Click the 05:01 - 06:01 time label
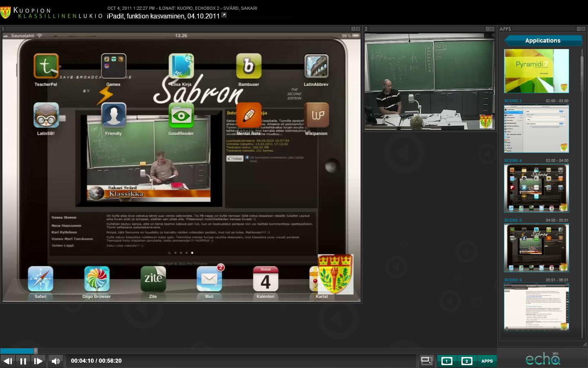588x368 pixels. 557,280
